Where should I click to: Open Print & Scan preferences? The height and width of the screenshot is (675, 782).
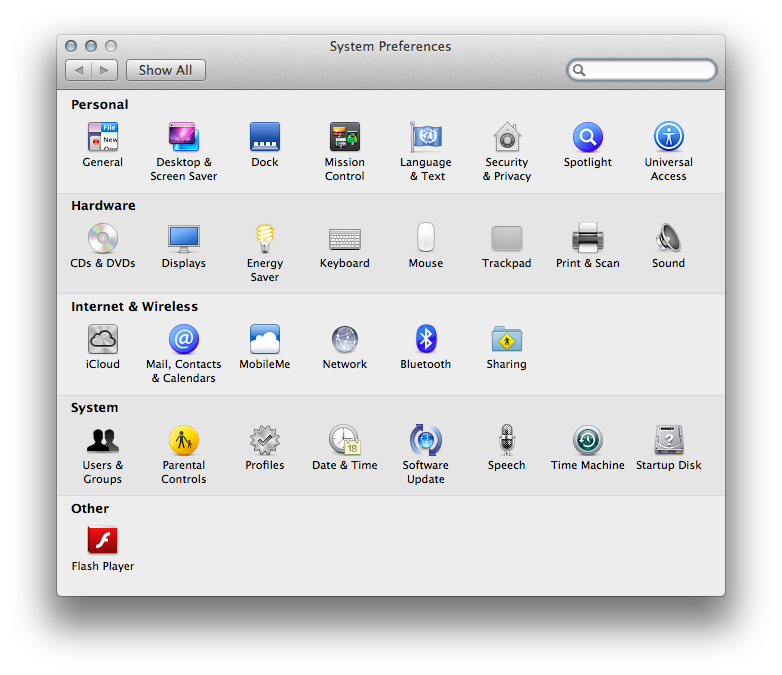(587, 239)
